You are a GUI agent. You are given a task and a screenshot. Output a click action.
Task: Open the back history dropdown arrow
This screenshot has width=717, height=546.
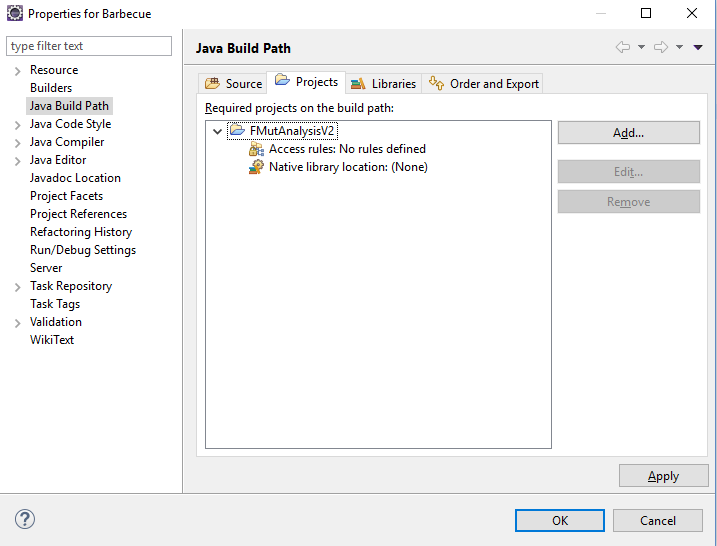pos(642,47)
